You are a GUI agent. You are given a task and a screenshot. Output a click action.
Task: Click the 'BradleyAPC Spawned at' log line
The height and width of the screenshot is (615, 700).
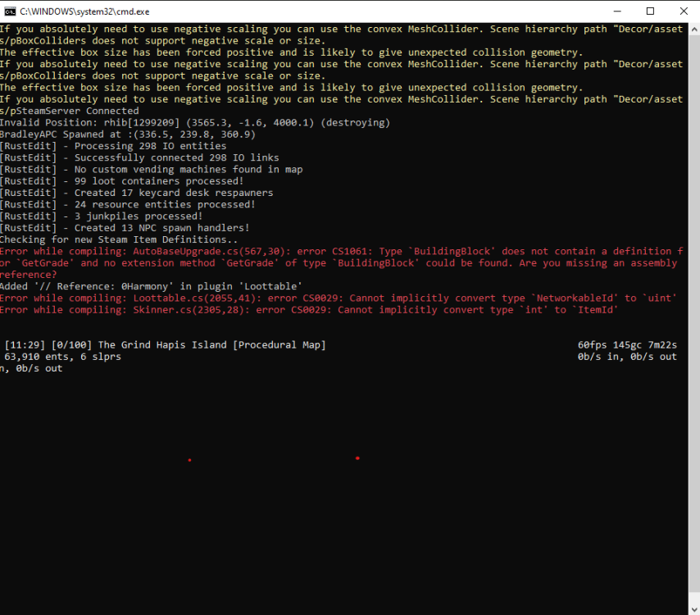pyautogui.click(x=127, y=134)
